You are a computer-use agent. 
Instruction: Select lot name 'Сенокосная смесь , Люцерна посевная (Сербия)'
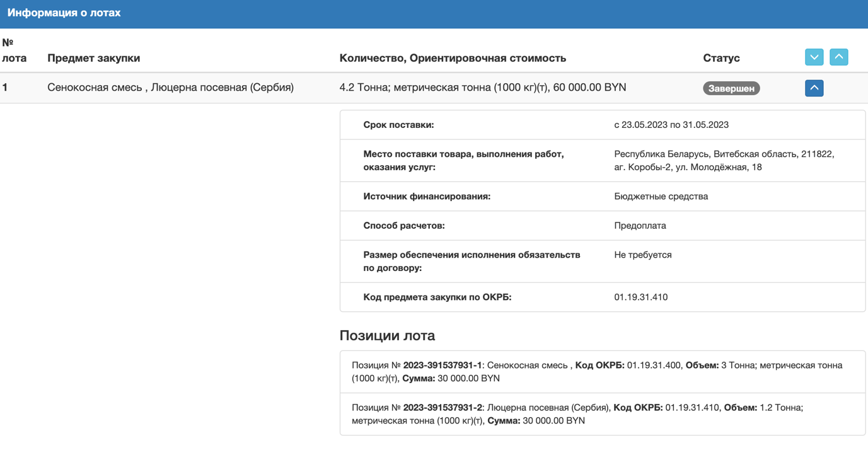[171, 88]
